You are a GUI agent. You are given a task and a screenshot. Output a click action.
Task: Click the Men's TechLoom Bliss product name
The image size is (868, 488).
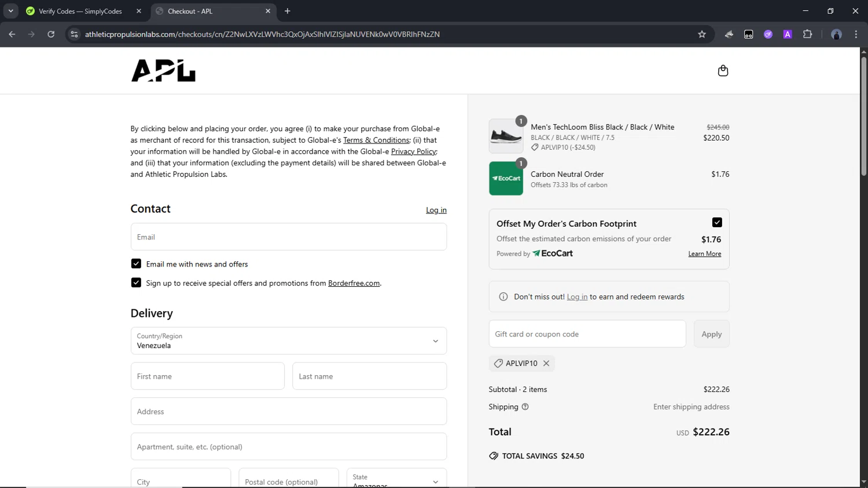[x=602, y=127]
